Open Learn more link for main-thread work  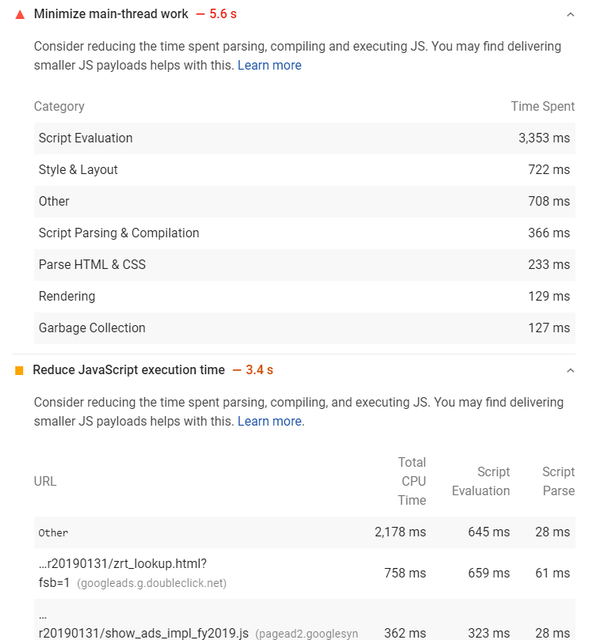(269, 65)
